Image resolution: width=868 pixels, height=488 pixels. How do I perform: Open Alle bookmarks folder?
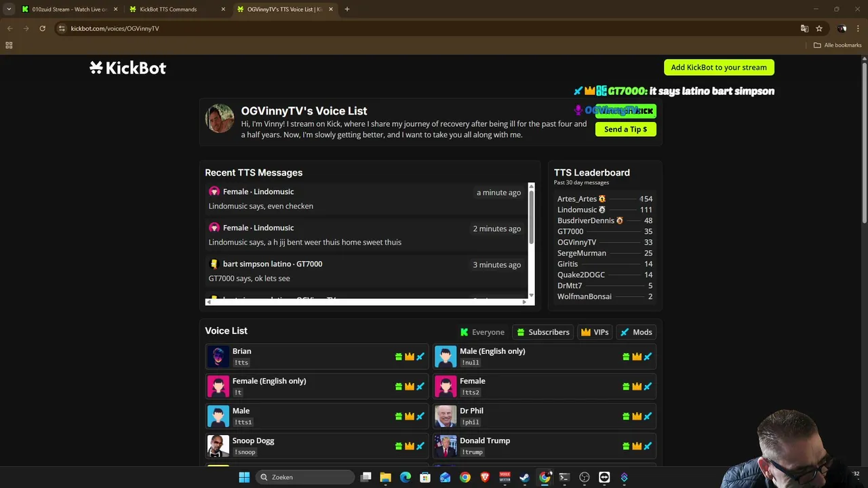(x=837, y=45)
